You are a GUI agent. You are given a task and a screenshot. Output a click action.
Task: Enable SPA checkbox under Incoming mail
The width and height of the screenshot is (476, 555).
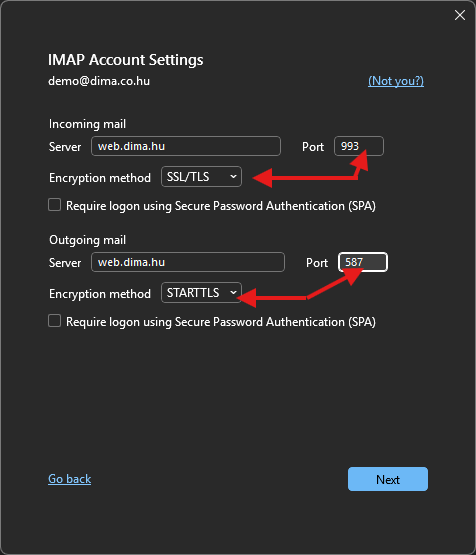point(55,205)
